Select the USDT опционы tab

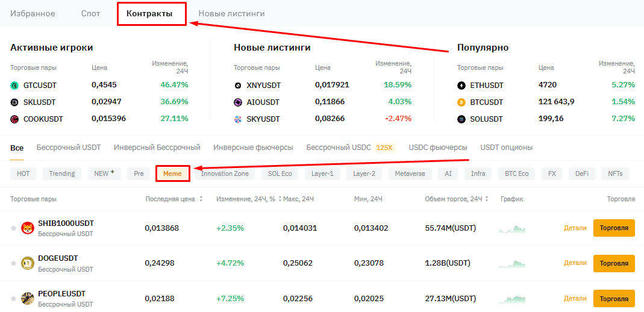[x=507, y=148]
